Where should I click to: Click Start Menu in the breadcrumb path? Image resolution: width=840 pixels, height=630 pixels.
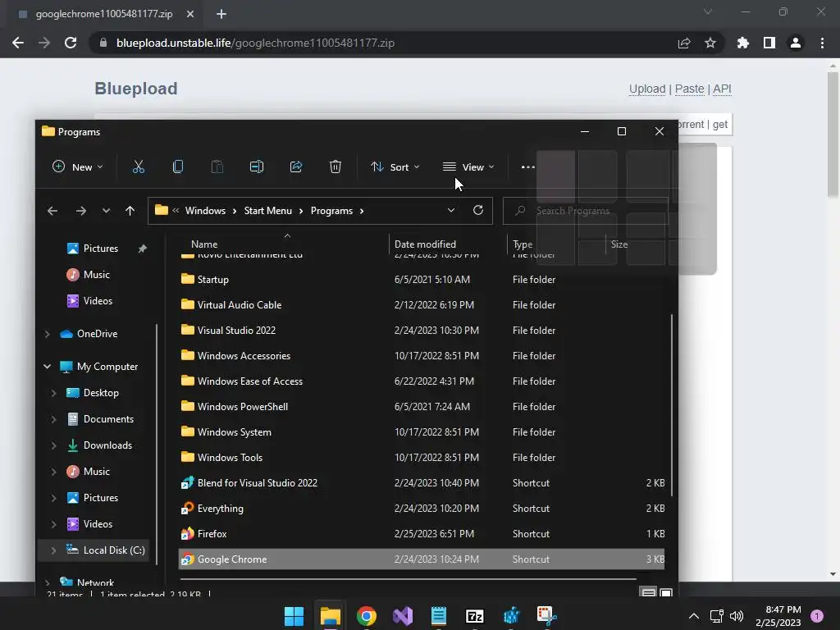(x=268, y=211)
